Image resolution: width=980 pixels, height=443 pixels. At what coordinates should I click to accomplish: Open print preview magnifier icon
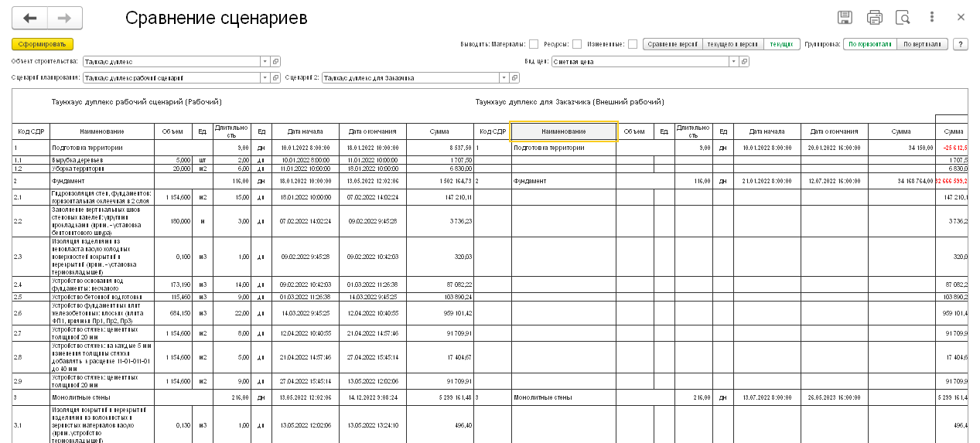click(902, 18)
